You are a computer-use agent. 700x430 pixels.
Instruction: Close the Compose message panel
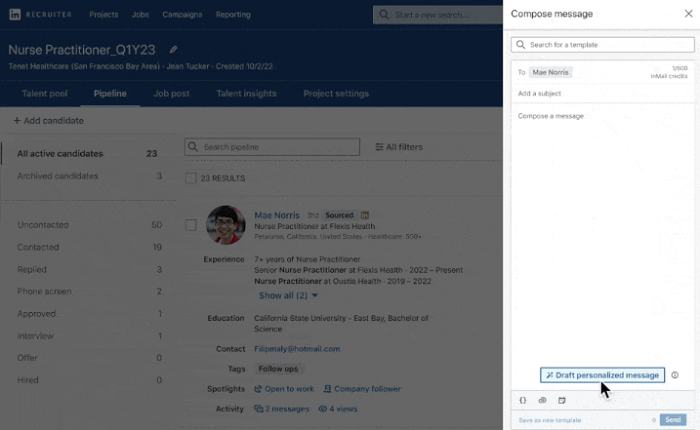coord(686,14)
